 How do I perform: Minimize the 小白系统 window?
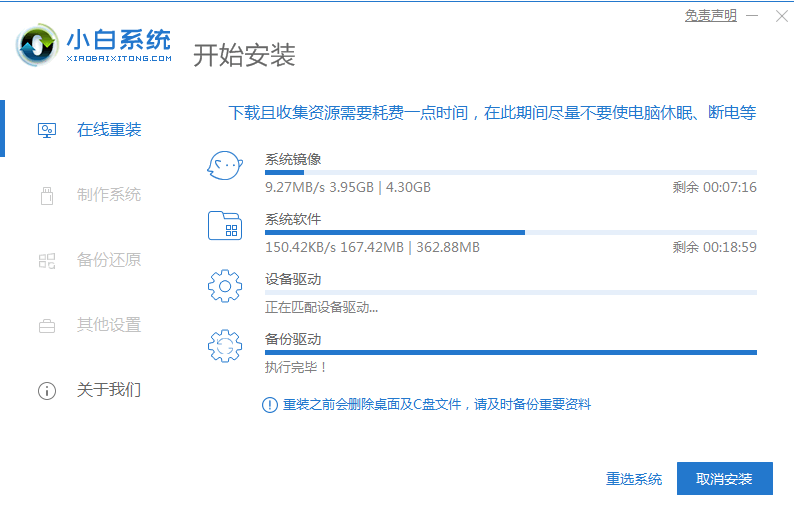tap(753, 15)
